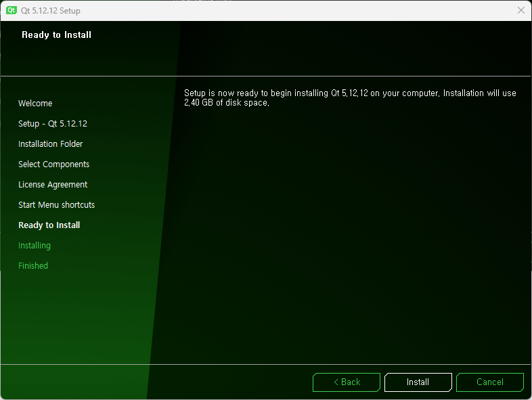Click the bold Ready to Install sidebar step
This screenshot has height=400, width=532.
(49, 225)
